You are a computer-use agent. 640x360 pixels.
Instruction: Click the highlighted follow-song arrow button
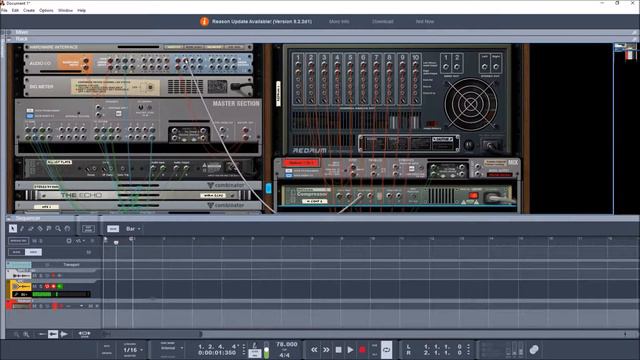pyautogui.click(x=53, y=334)
